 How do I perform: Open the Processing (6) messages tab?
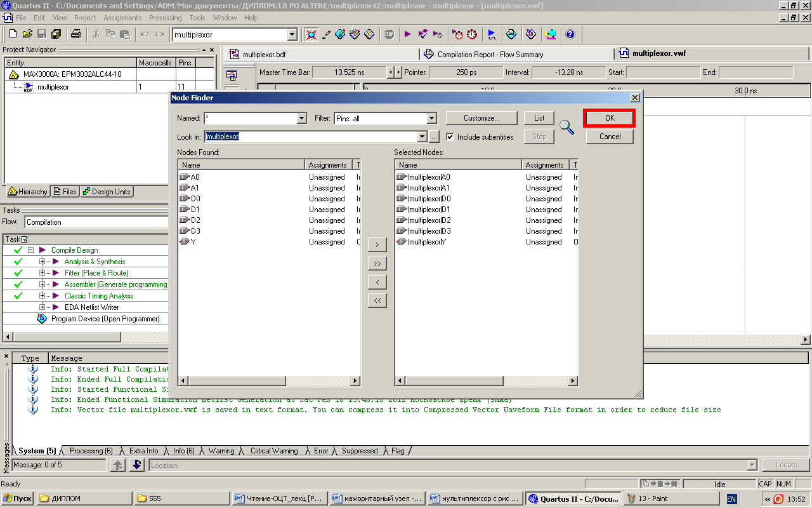91,451
